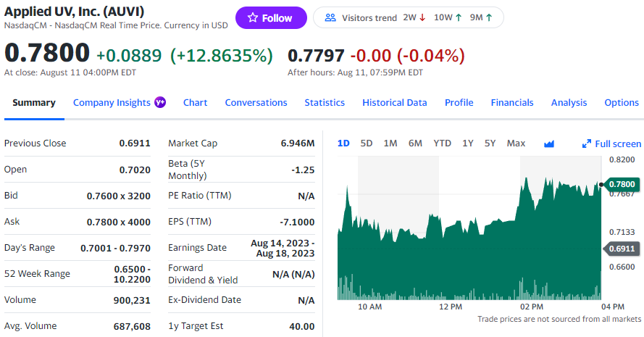Click the Applied UV, Inc. (AUVI) heading
The image size is (644, 337).
pos(75,11)
